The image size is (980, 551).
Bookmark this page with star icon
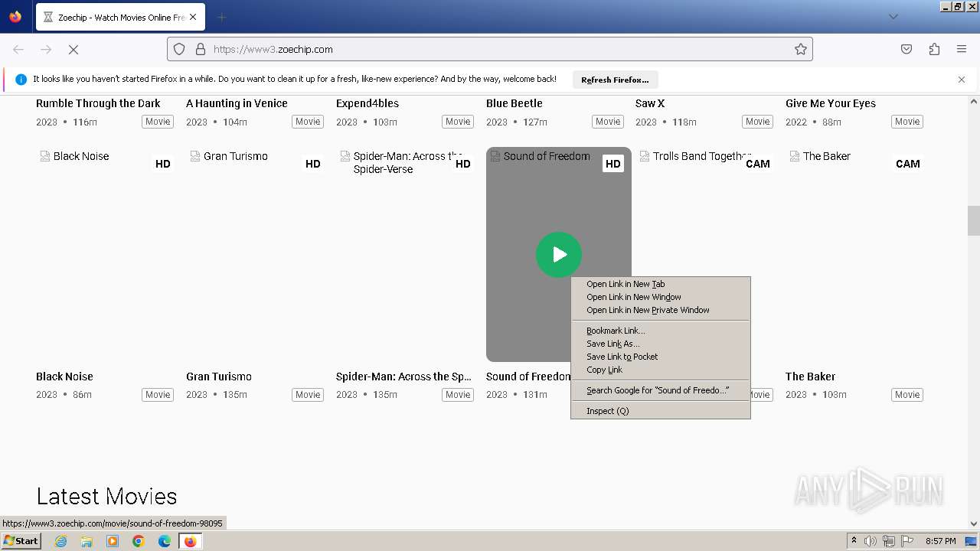pos(801,49)
